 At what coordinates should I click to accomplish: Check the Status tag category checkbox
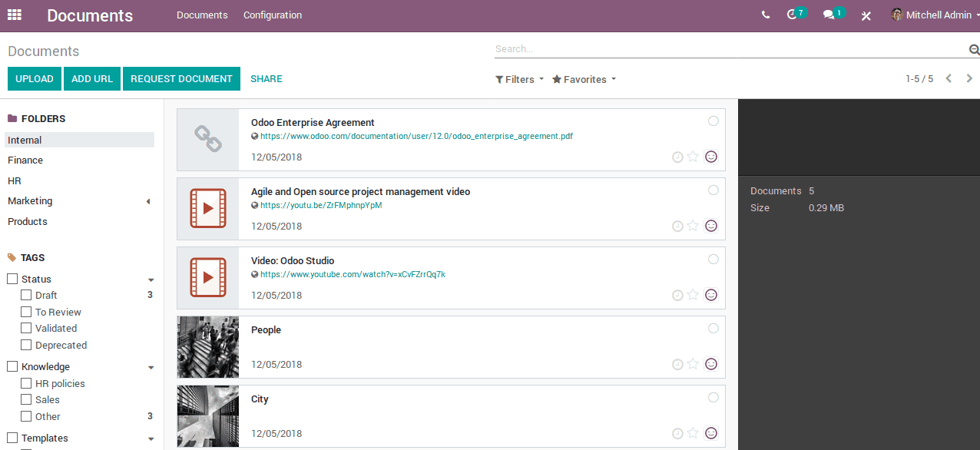[12, 279]
